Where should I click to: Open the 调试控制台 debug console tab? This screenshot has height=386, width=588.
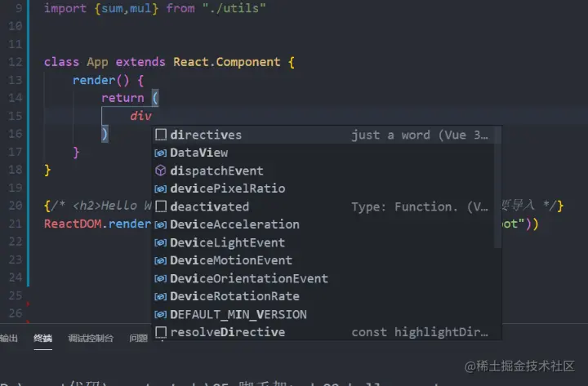pos(91,339)
